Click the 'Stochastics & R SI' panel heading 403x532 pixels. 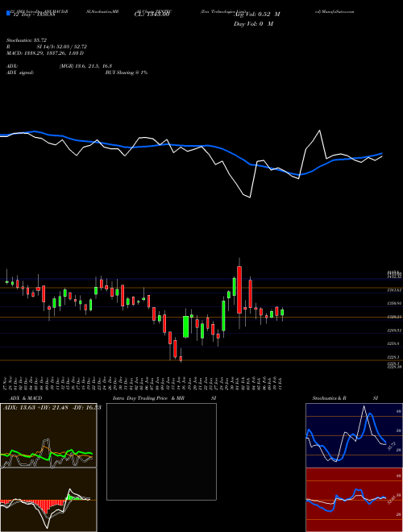pyautogui.click(x=345, y=398)
